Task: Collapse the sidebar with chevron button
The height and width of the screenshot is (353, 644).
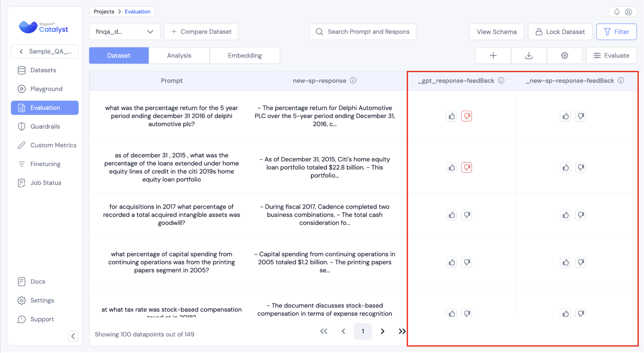Action: (73, 336)
